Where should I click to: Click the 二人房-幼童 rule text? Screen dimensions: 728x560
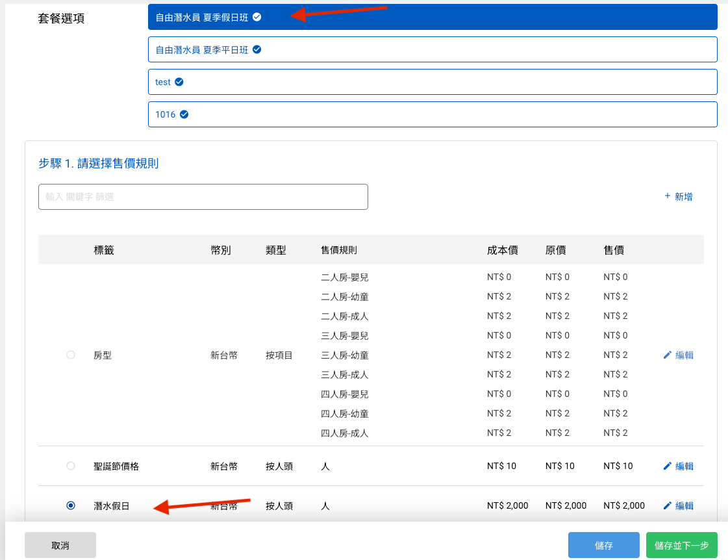(344, 297)
